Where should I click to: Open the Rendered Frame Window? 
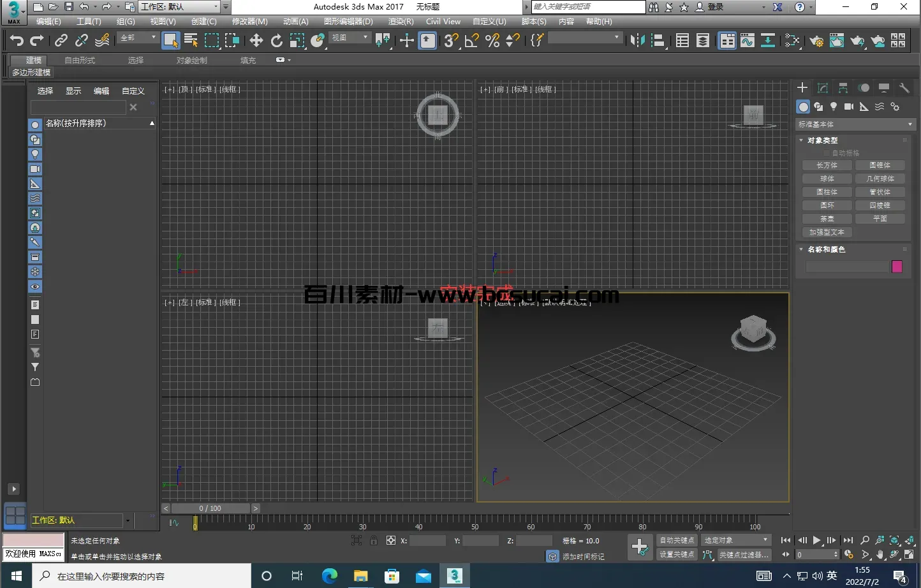(837, 41)
